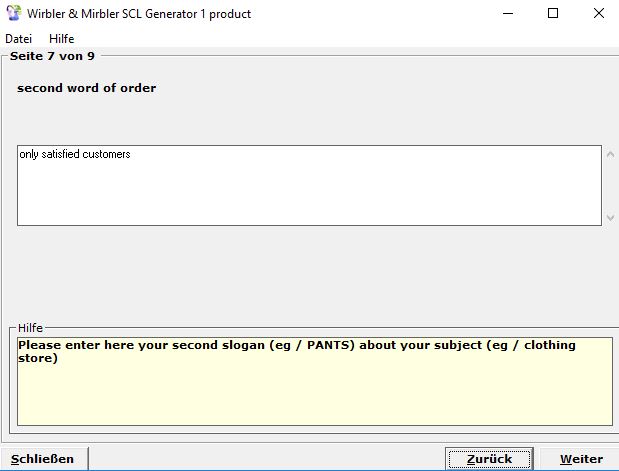Click the text area's scroll down arrow
Image resolution: width=619 pixels, height=471 pixels.
(610, 217)
